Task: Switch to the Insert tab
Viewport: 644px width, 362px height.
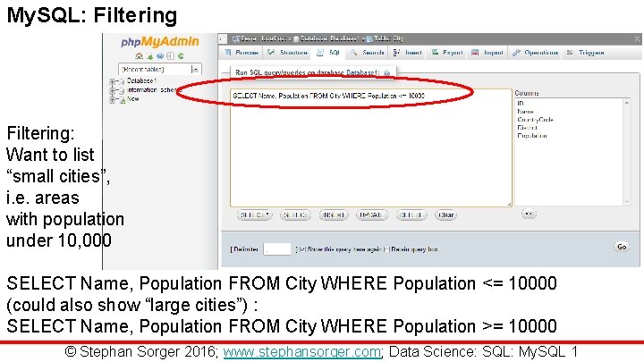Action: (408, 53)
